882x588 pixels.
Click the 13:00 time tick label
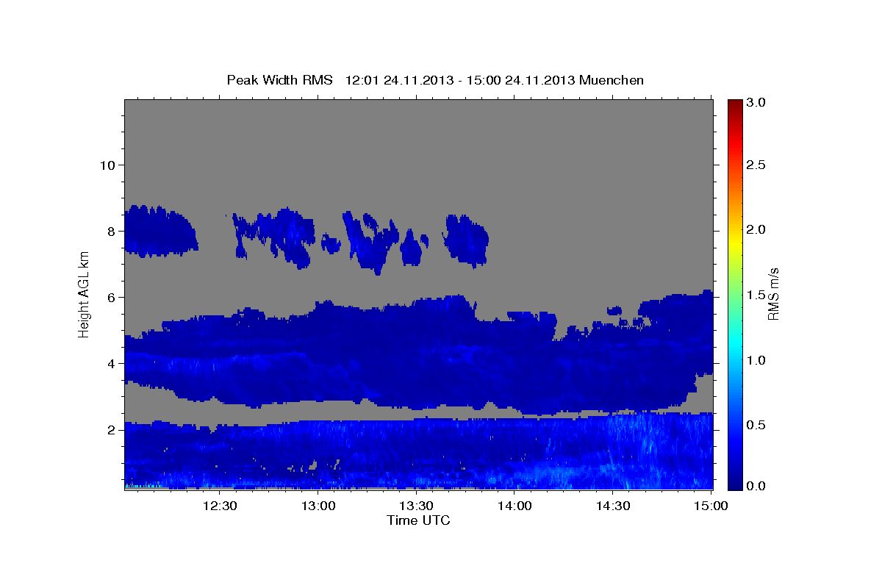[319, 506]
